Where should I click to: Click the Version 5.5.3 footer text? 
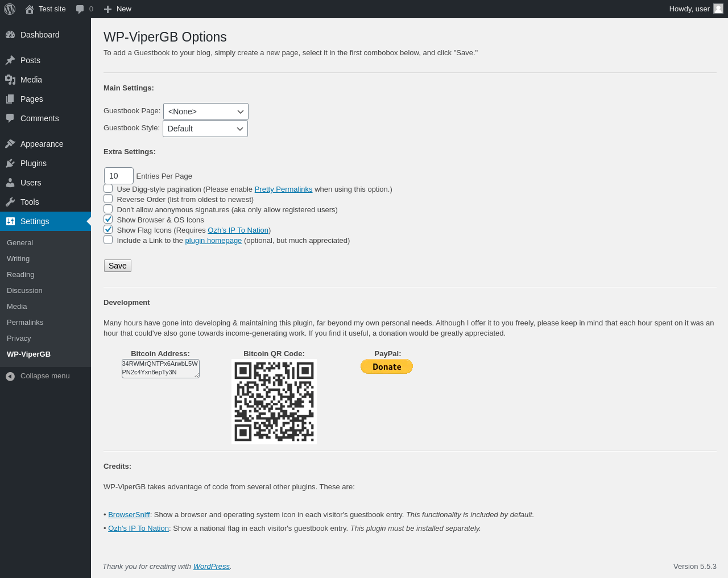(x=695, y=567)
